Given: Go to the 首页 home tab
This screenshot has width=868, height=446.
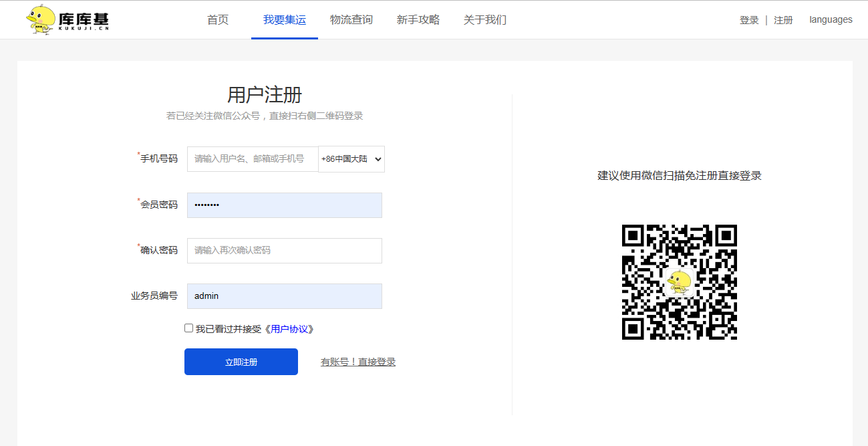Looking at the screenshot, I should click(218, 20).
